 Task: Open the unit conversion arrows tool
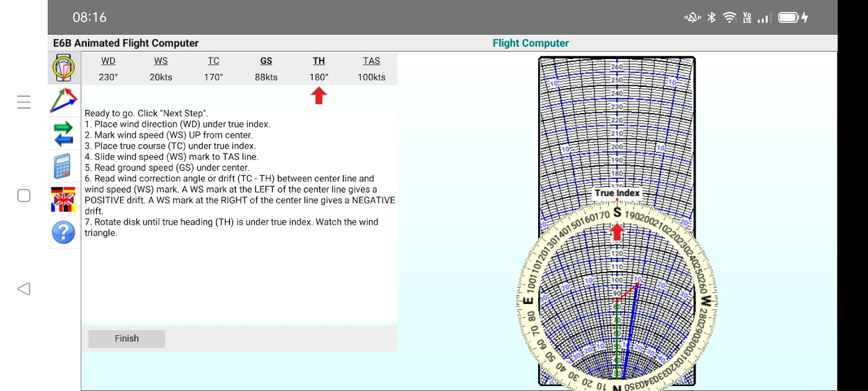(63, 134)
